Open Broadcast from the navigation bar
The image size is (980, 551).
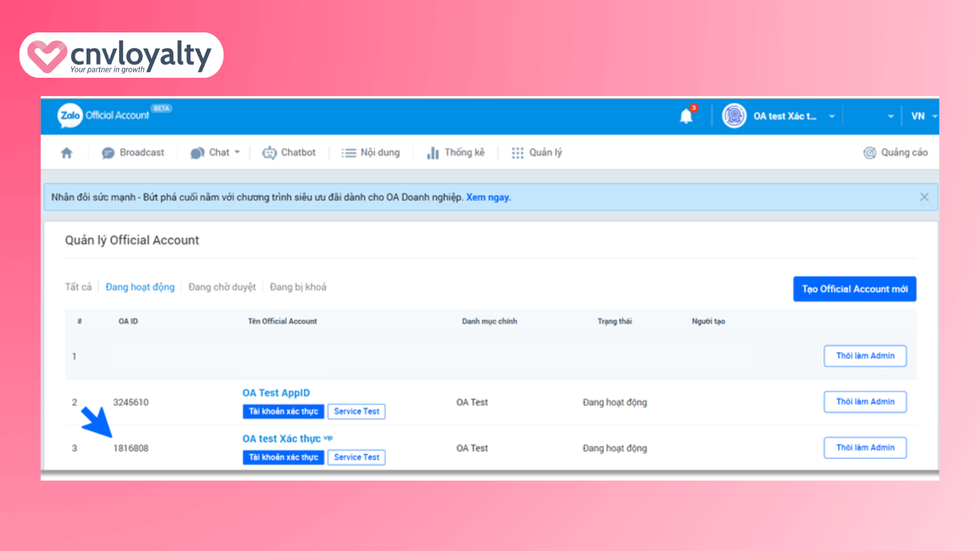[133, 152]
